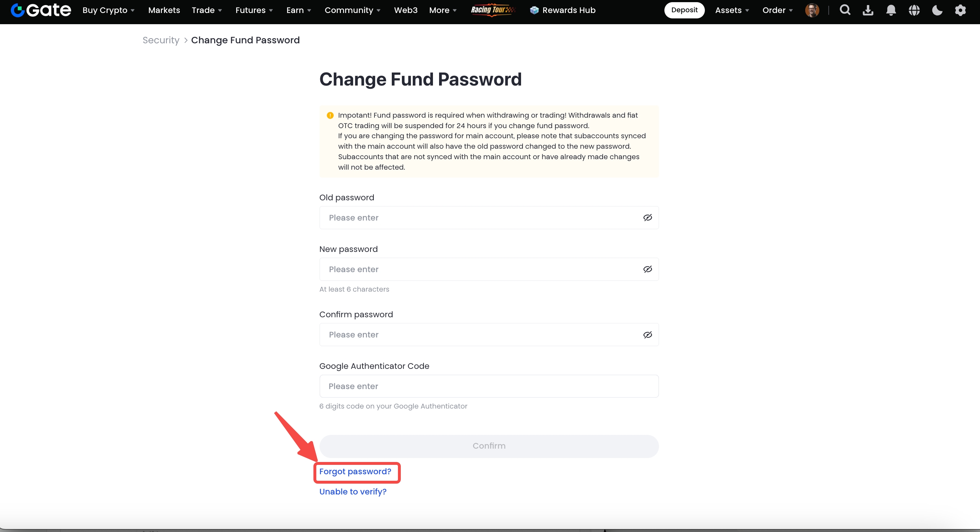Open the notifications bell icon
Screen dimensions: 980x532
891,10
